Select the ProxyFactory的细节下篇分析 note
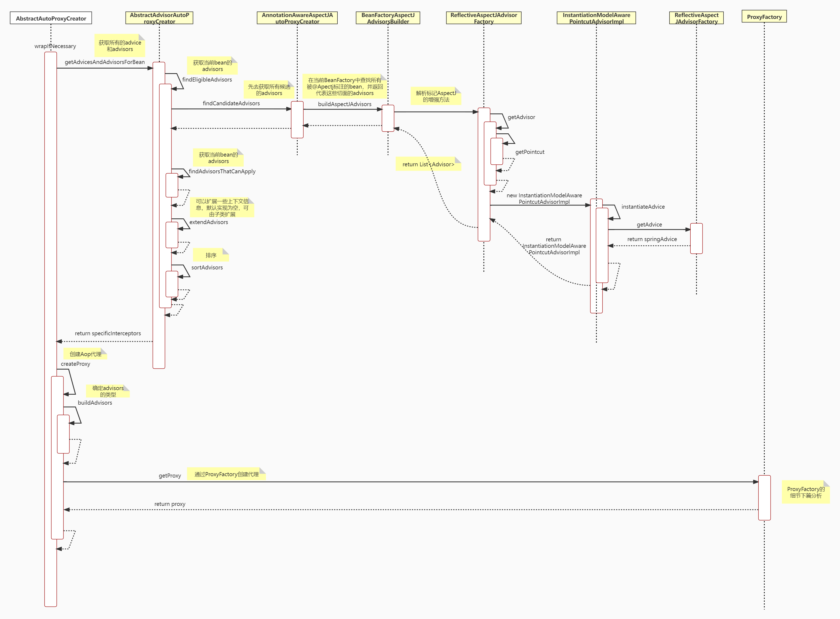 coord(805,492)
